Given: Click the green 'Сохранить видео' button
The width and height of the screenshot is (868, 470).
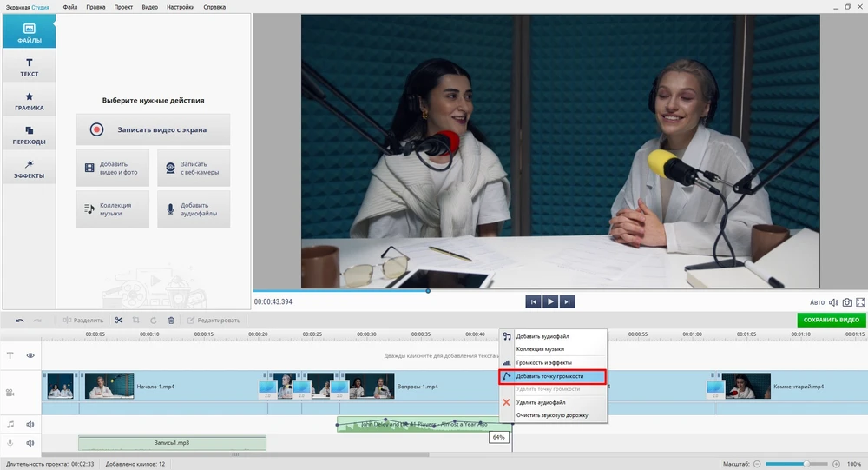Looking at the screenshot, I should 831,320.
